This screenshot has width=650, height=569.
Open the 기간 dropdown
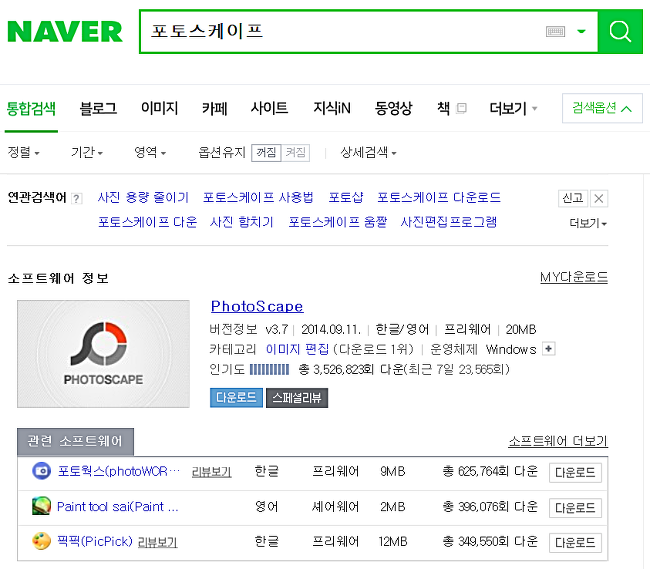[x=87, y=153]
